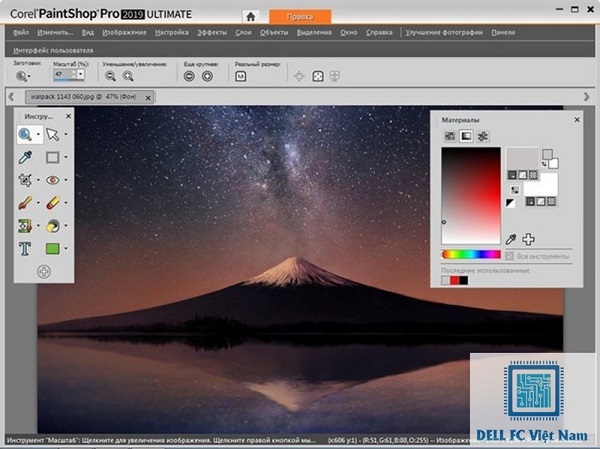600x449 pixels.
Task: Select the Pick arrow tool
Action: [52, 134]
